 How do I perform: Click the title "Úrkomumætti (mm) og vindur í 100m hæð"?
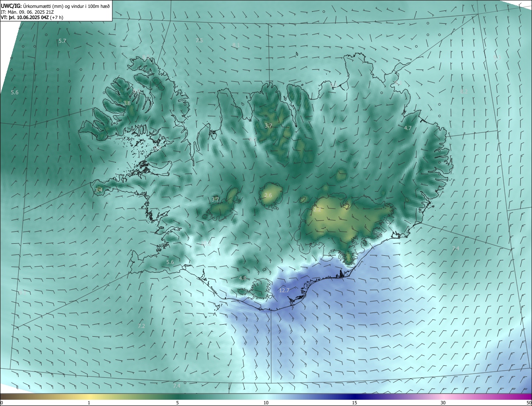pos(66,6)
